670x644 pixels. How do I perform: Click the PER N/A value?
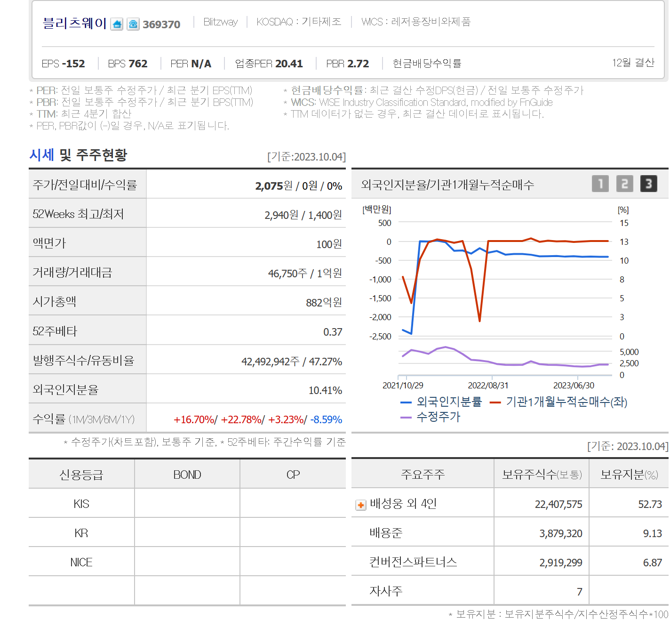tap(191, 64)
